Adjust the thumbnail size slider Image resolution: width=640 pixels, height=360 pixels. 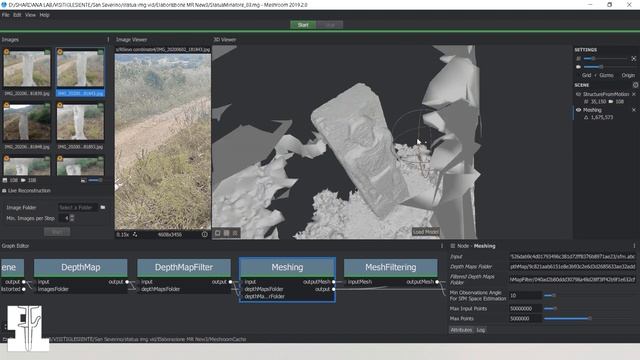click(x=96, y=180)
